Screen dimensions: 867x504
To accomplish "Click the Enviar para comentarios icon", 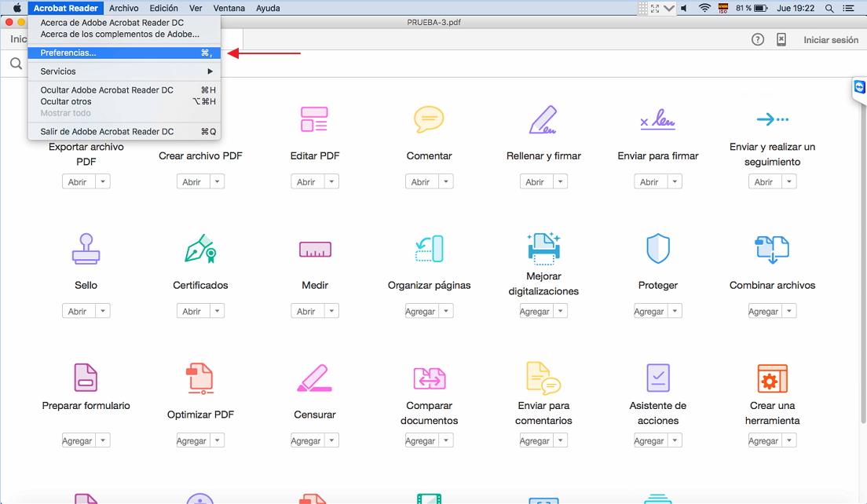I will point(543,378).
